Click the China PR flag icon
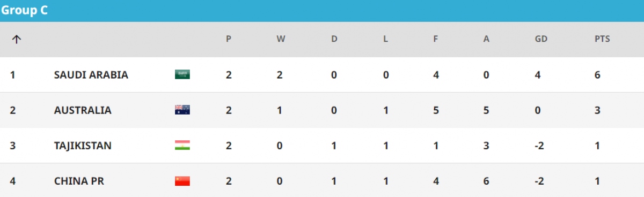This screenshot has height=197, width=644. pos(182,181)
